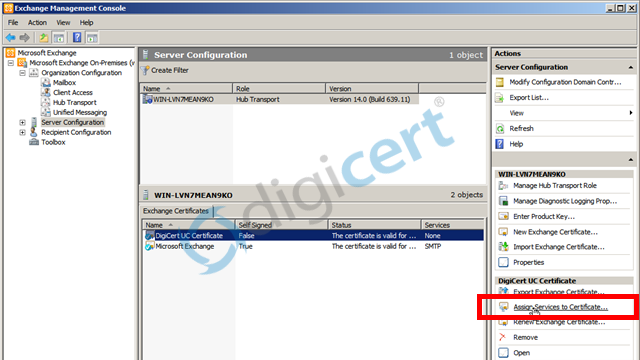Click the Up one level folder icon
Image resolution: width=640 pixels, height=360 pixels.
(44, 38)
